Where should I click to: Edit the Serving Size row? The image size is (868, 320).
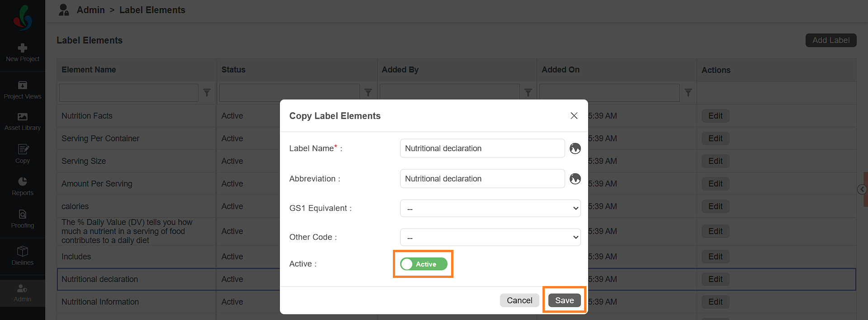coord(715,161)
